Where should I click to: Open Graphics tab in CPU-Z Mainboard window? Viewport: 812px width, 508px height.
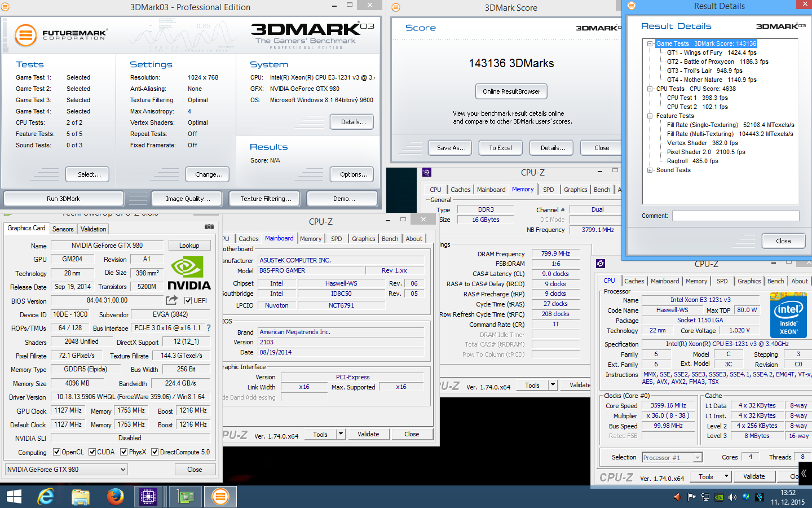click(x=363, y=239)
